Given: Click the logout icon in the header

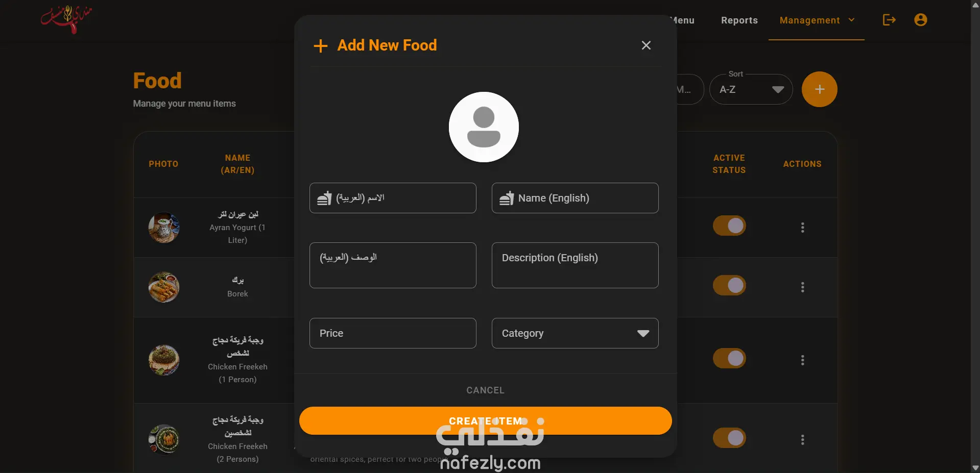Looking at the screenshot, I should click(889, 20).
